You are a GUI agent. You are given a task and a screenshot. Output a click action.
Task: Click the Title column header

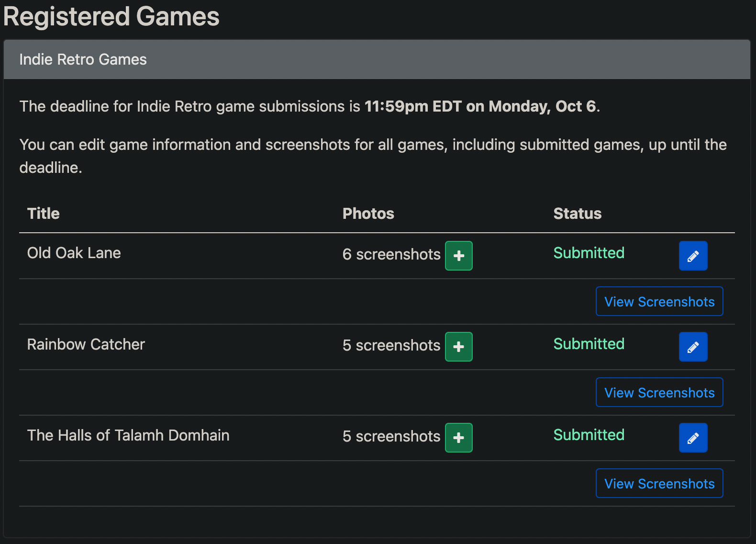[44, 214]
